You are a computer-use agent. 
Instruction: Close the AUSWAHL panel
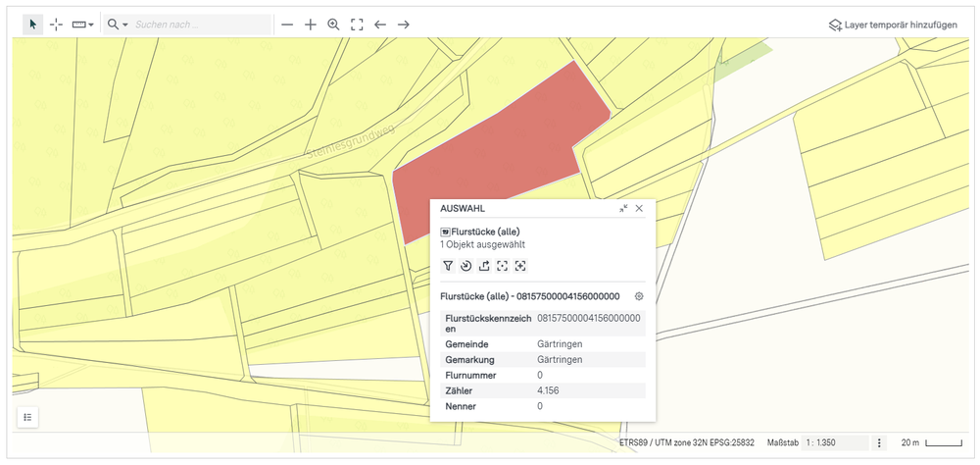[639, 208]
